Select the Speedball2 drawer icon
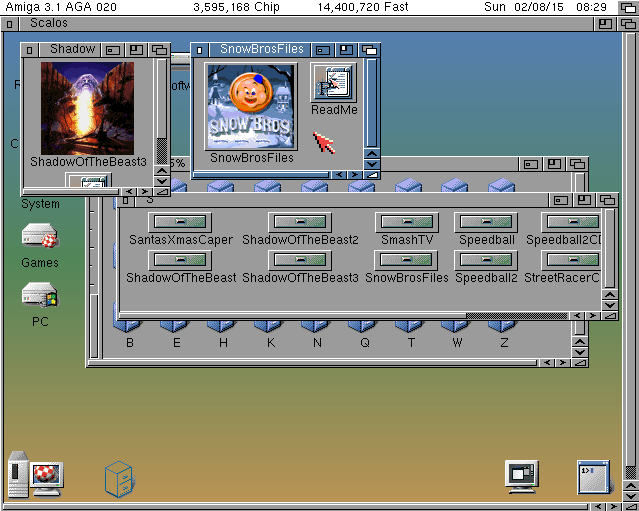This screenshot has height=511, width=639. 486,260
